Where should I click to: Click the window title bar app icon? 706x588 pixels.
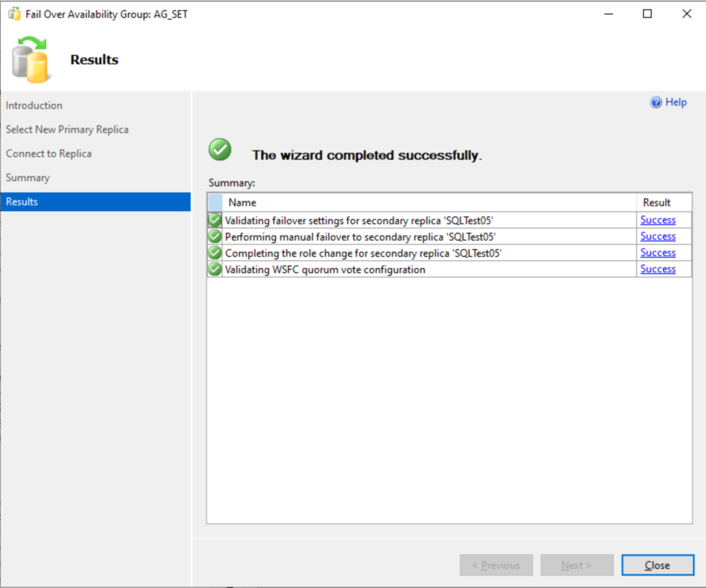(14, 14)
